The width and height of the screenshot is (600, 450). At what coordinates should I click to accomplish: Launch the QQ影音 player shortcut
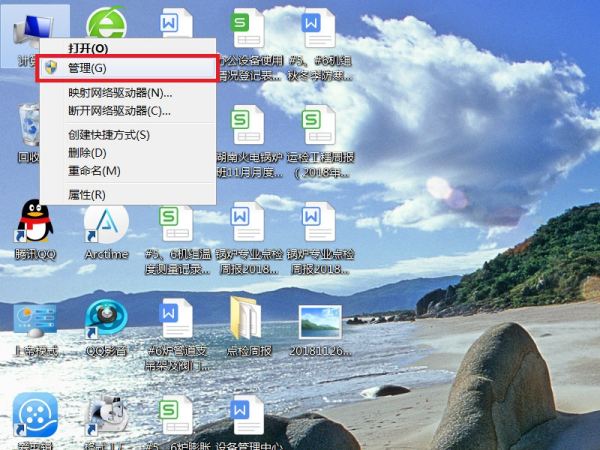[x=106, y=318]
